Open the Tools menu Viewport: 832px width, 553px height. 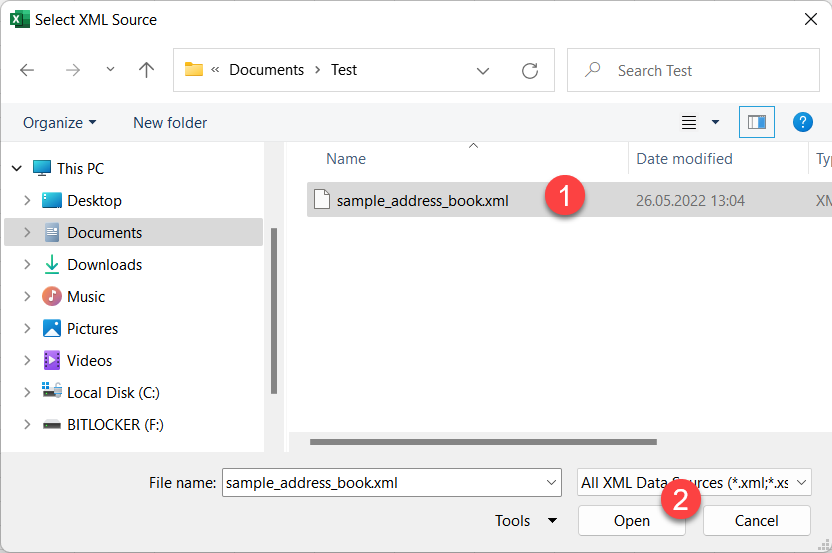[526, 520]
